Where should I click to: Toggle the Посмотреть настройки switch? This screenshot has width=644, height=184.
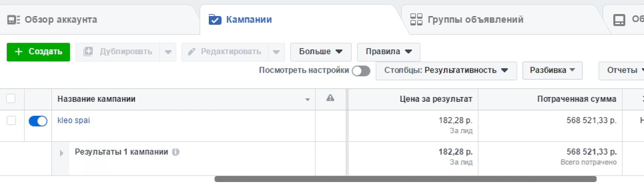coord(361,71)
